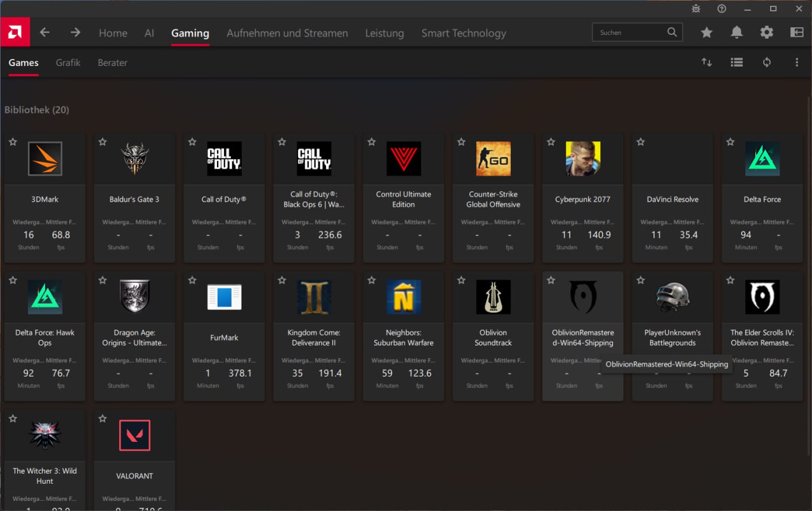Viewport: 812px width, 511px height.
Task: Open Kingdom Come: Deliverance II icon
Action: tap(314, 297)
